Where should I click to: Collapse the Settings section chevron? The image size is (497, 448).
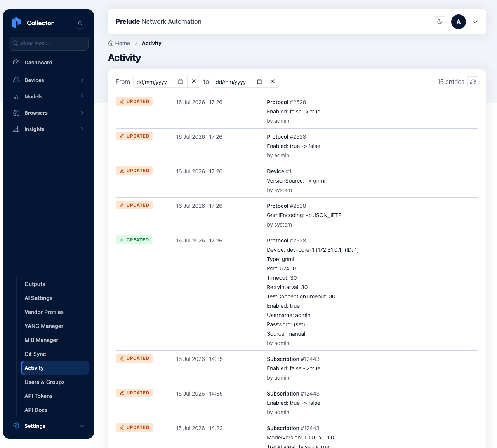coord(82,426)
